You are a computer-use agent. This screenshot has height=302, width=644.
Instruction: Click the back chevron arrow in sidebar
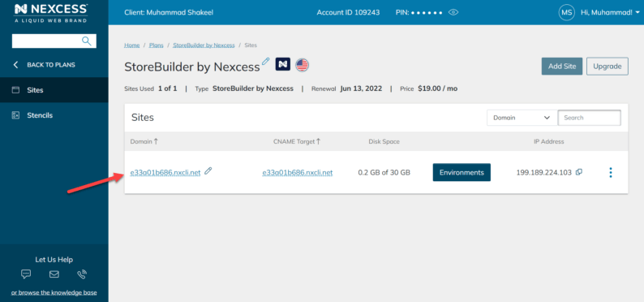point(15,64)
